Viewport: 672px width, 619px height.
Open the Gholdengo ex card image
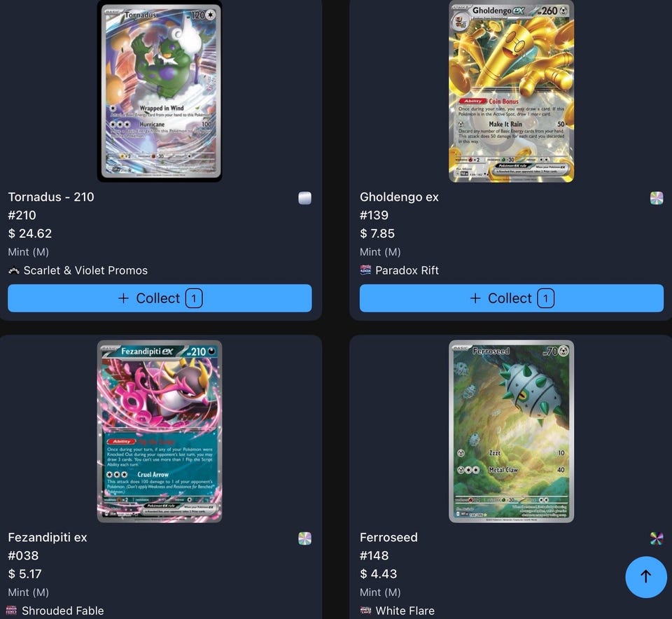(x=511, y=91)
